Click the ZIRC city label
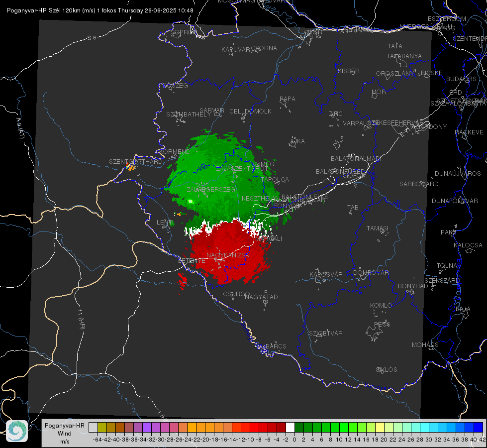Viewport: 487px width, 448px height. click(336, 114)
